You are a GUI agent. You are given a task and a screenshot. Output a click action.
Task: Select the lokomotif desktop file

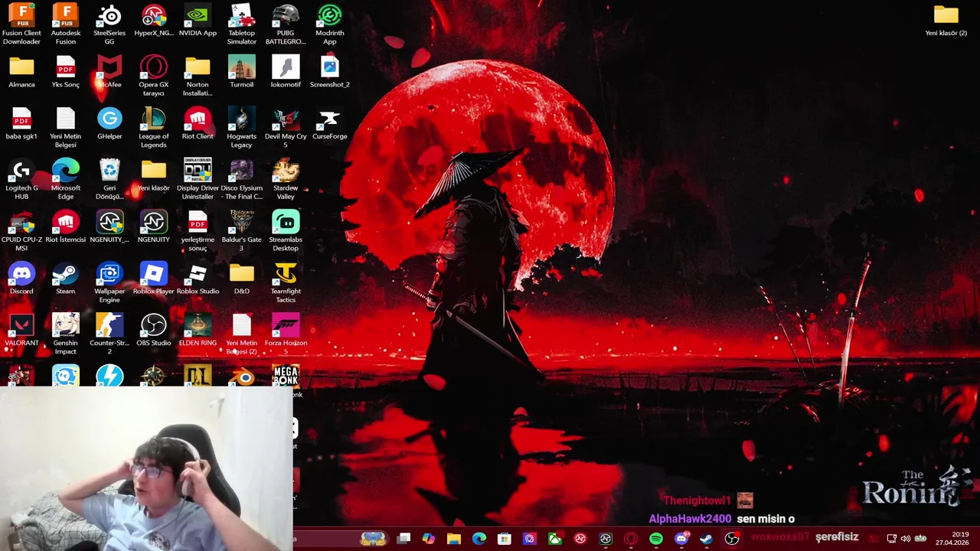286,72
